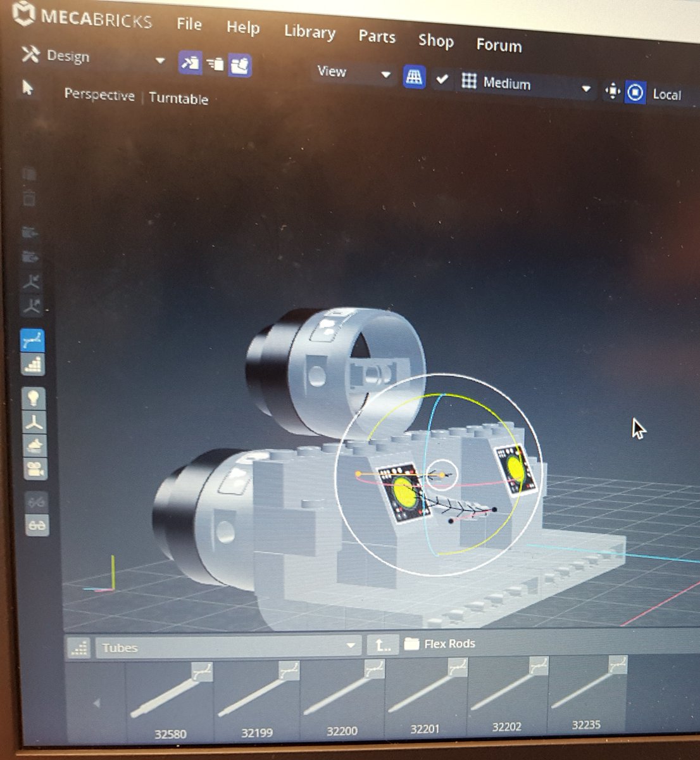Click the four-arrow move pivot icon
This screenshot has width=700, height=760.
pos(612,92)
